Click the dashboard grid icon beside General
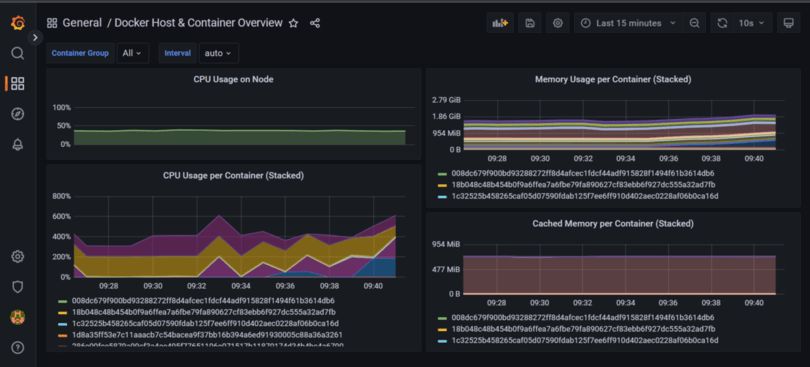The width and height of the screenshot is (810, 367). pyautogui.click(x=52, y=23)
